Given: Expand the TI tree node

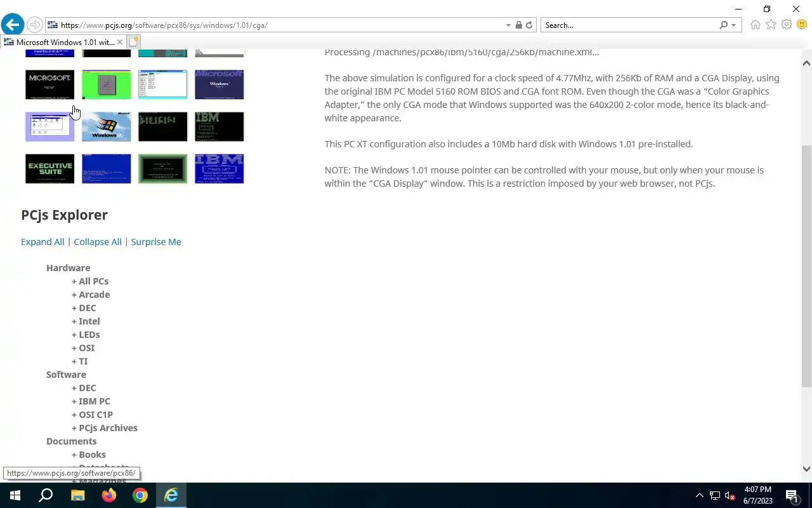Looking at the screenshot, I should [80, 361].
